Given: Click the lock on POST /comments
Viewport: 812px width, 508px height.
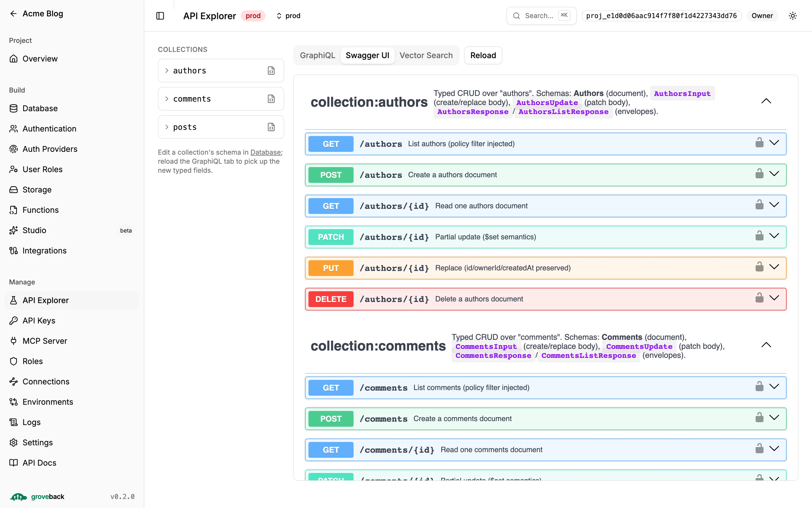Looking at the screenshot, I should 759,417.
